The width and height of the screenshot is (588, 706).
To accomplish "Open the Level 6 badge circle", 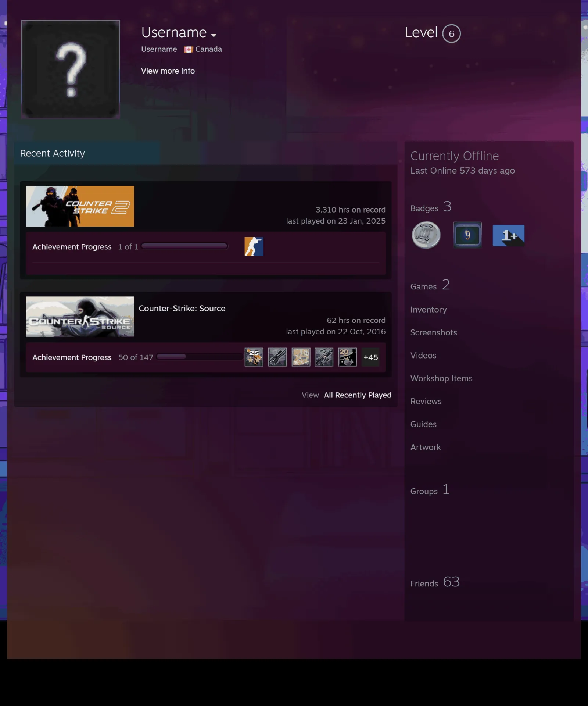I will [x=451, y=33].
